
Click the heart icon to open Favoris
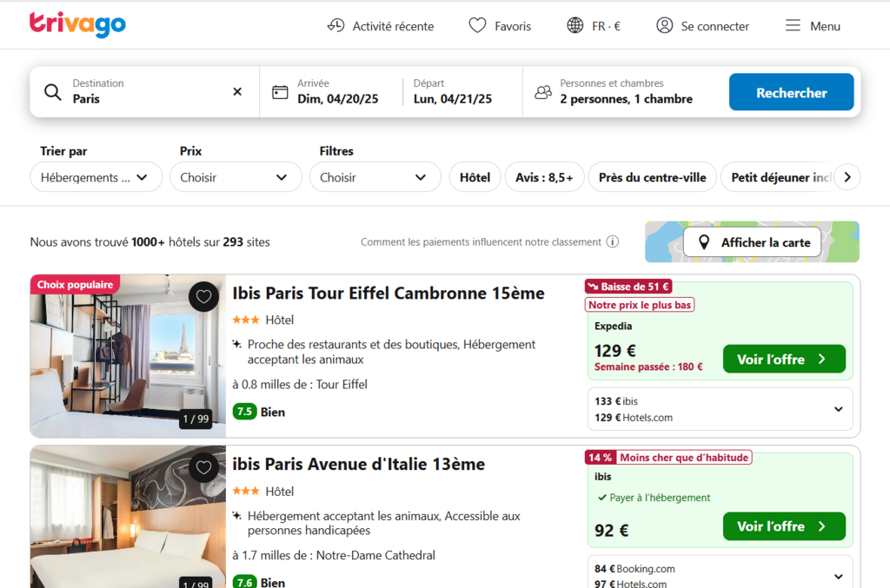pos(476,26)
